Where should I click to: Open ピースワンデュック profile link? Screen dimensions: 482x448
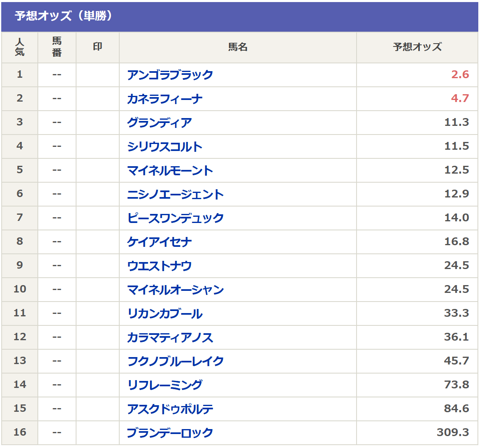point(175,218)
